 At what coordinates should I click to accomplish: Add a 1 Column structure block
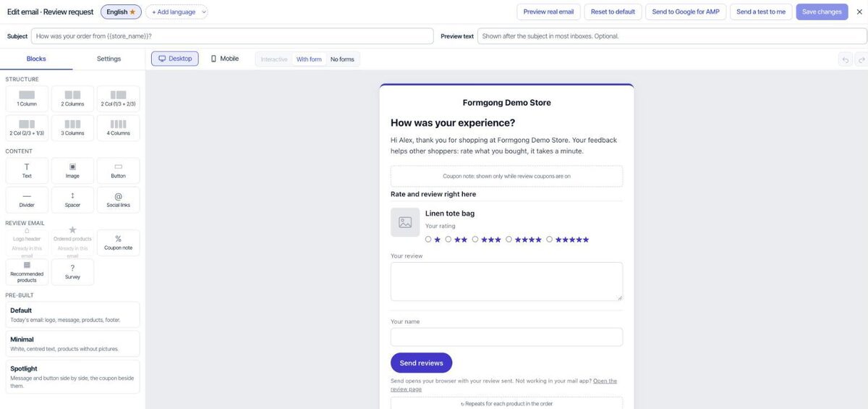coord(27,98)
